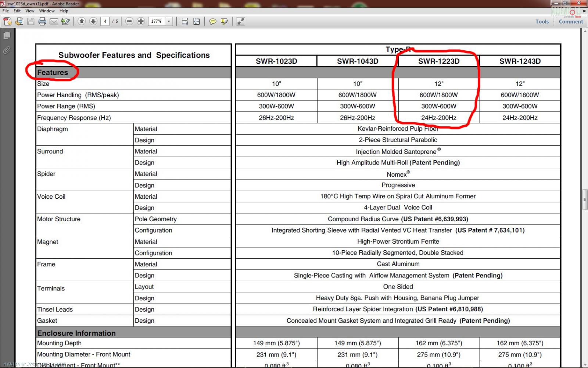Click 10-Piece Radially Segmented, Double Stacked
Viewport: 588px width, 368px height.
click(x=398, y=253)
